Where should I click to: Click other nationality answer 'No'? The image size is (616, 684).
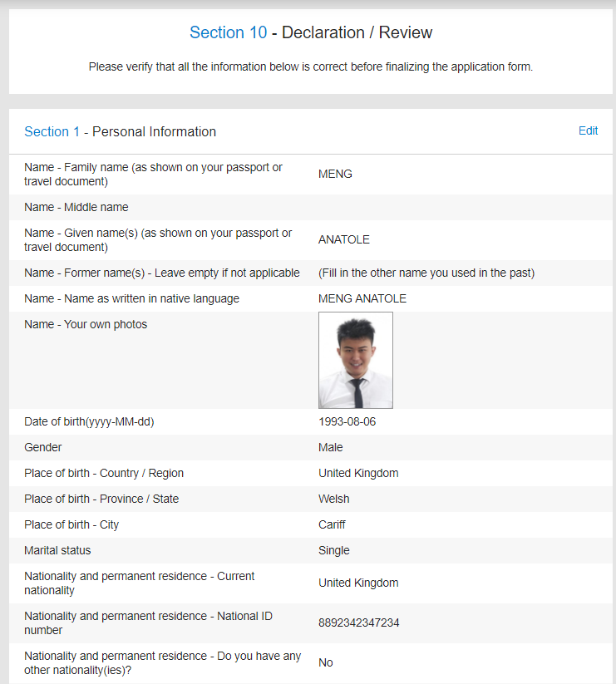325,662
